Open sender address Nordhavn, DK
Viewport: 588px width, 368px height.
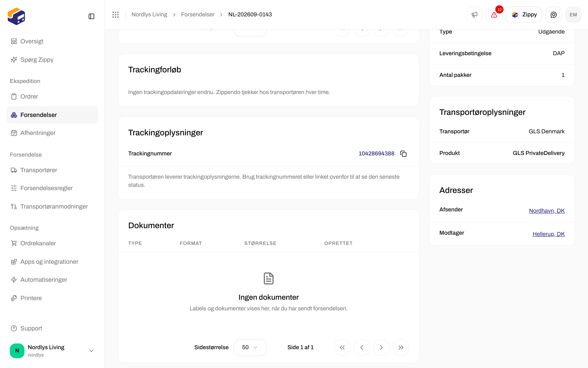547,211
